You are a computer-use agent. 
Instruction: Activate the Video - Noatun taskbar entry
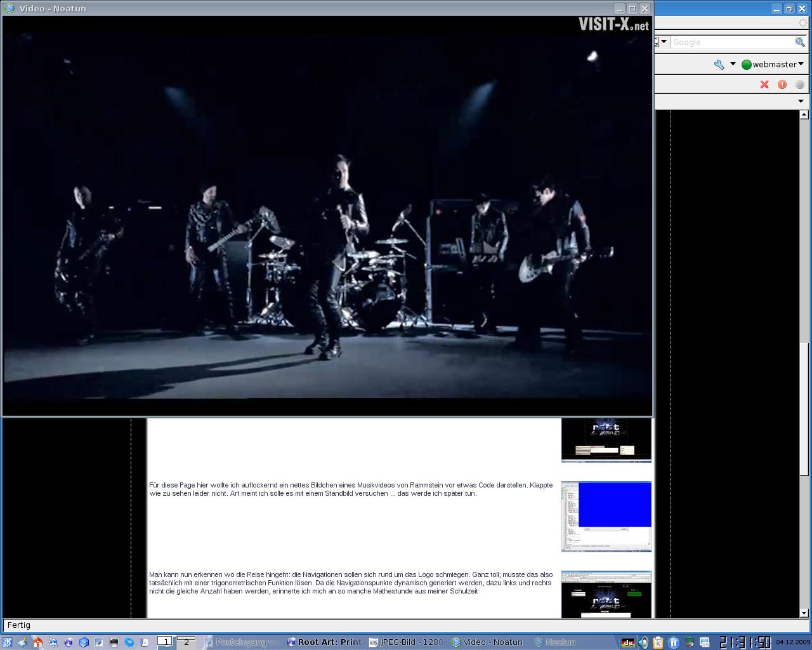tap(488, 642)
